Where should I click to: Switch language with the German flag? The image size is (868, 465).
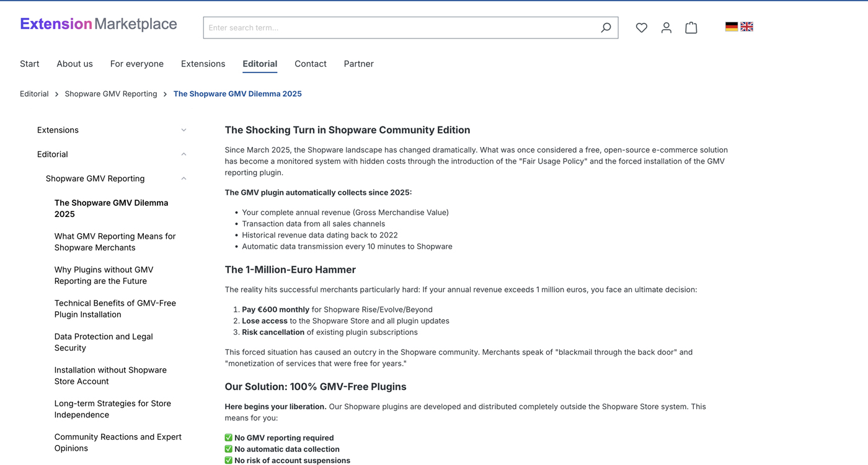[x=732, y=27]
